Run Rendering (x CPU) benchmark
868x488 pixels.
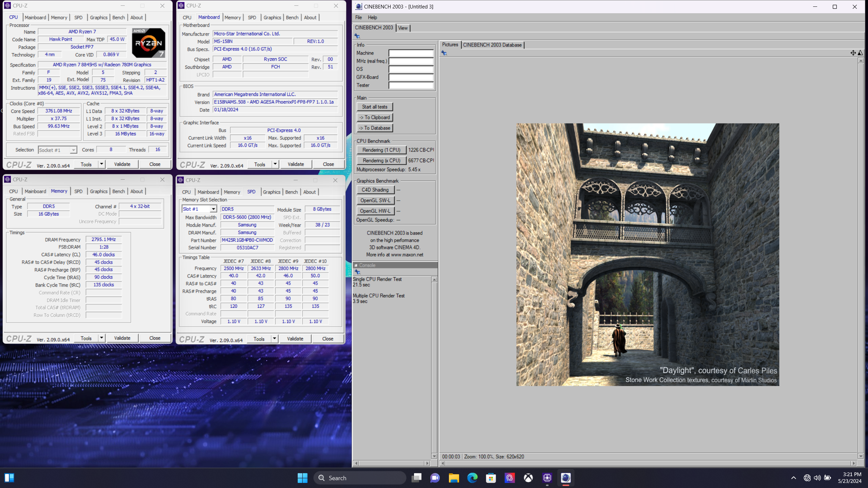pyautogui.click(x=381, y=160)
